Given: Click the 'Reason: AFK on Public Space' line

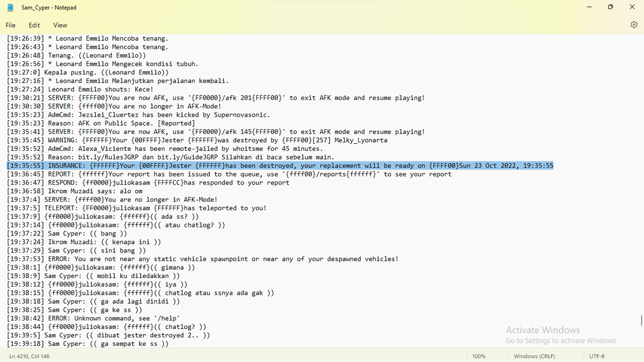Looking at the screenshot, I should (101, 123).
